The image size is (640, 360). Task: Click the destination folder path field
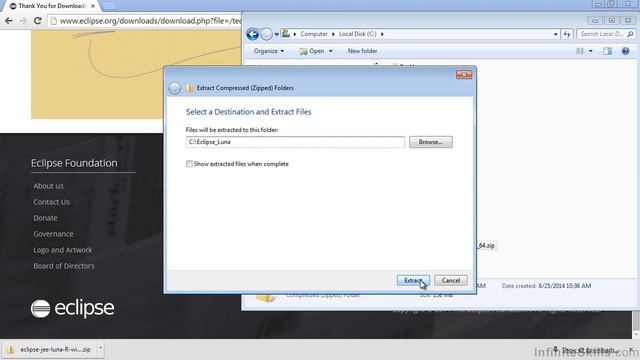[x=295, y=142]
